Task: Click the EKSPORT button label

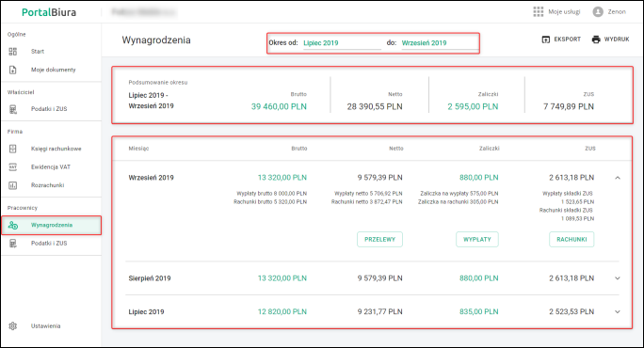Action: 567,40
